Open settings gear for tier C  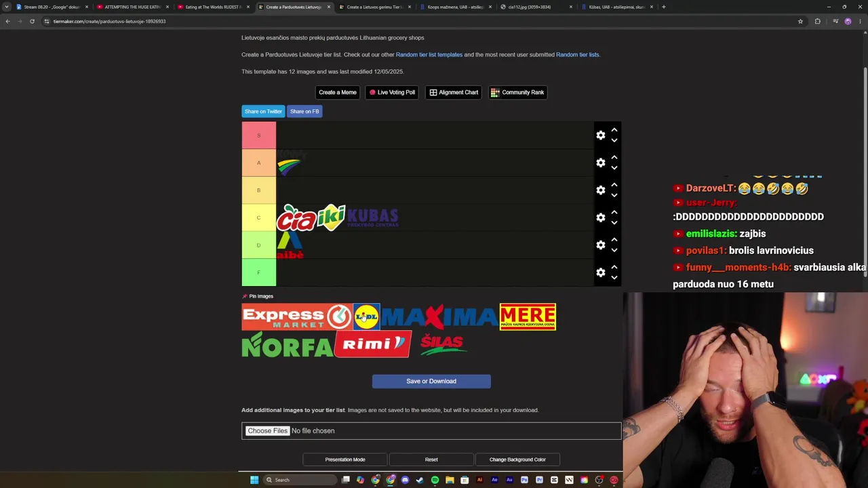pyautogui.click(x=601, y=218)
